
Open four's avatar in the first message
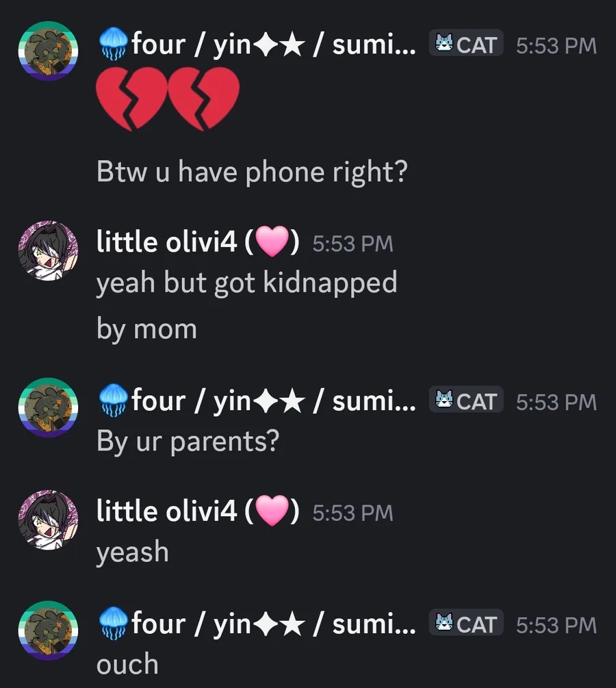(49, 51)
